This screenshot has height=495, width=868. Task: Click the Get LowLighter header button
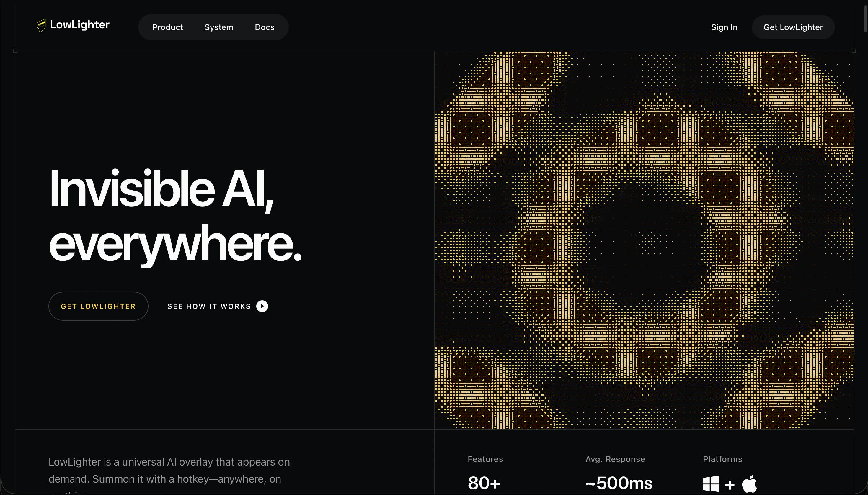pos(793,27)
